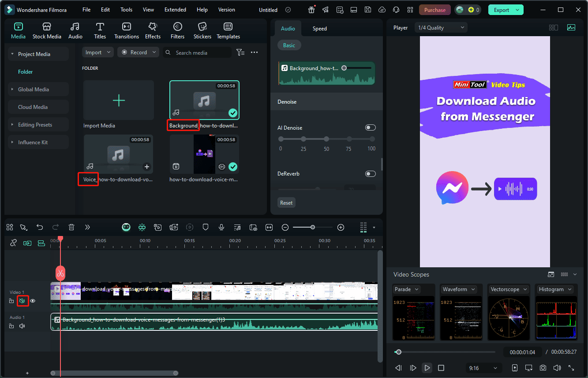Click the Basic pill button
This screenshot has width=588, height=378.
click(289, 45)
